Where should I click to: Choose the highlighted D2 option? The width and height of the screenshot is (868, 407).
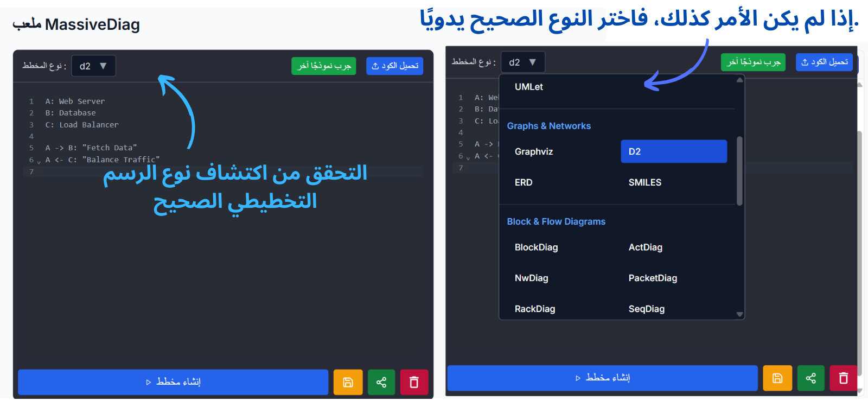tap(673, 152)
